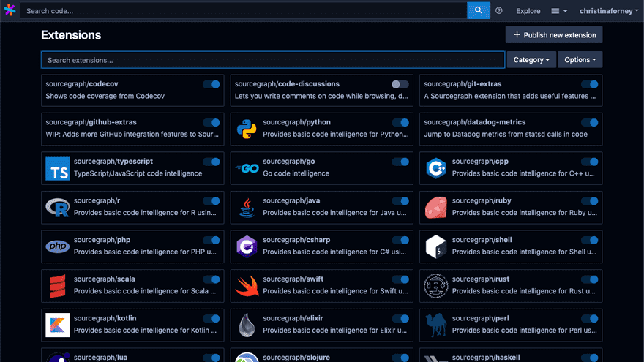Screen dimensions: 644x362
Task: Click the Java coffee cup logo
Action: click(x=247, y=207)
